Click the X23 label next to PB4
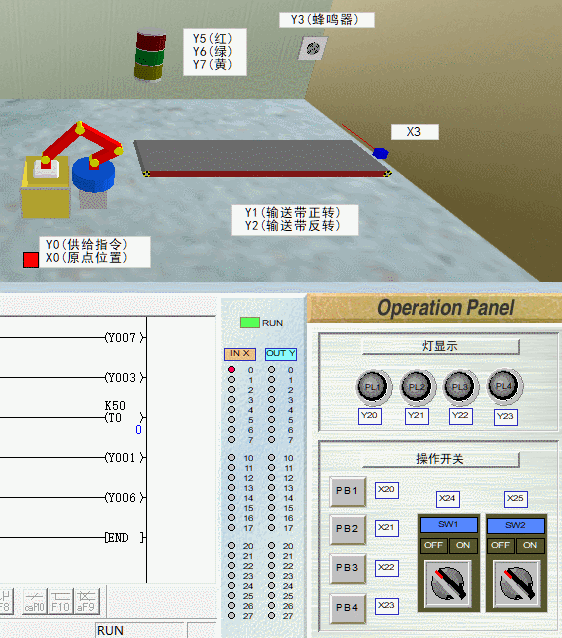Screen dimensions: 562x638 click(x=387, y=606)
